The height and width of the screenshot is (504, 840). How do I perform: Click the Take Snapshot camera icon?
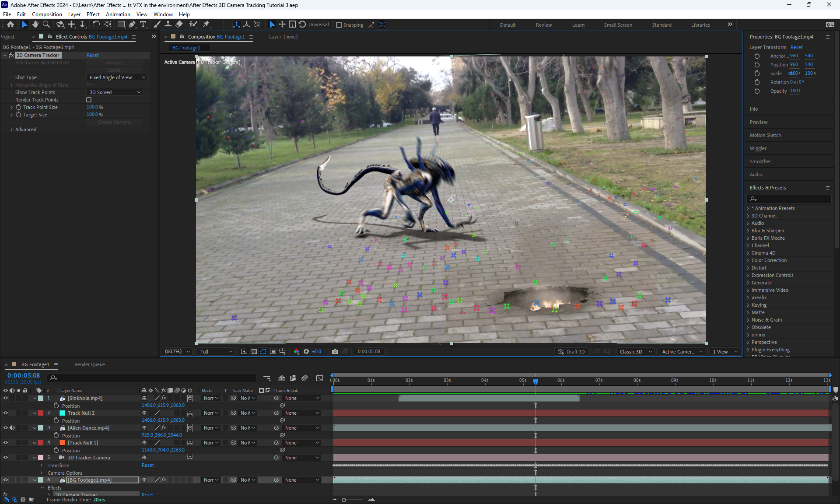pyautogui.click(x=335, y=351)
